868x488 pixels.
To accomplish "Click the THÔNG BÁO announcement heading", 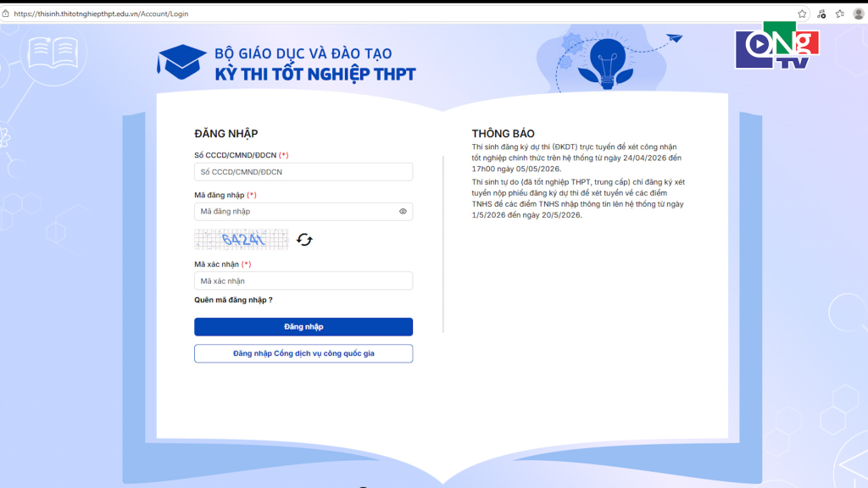I will (503, 134).
